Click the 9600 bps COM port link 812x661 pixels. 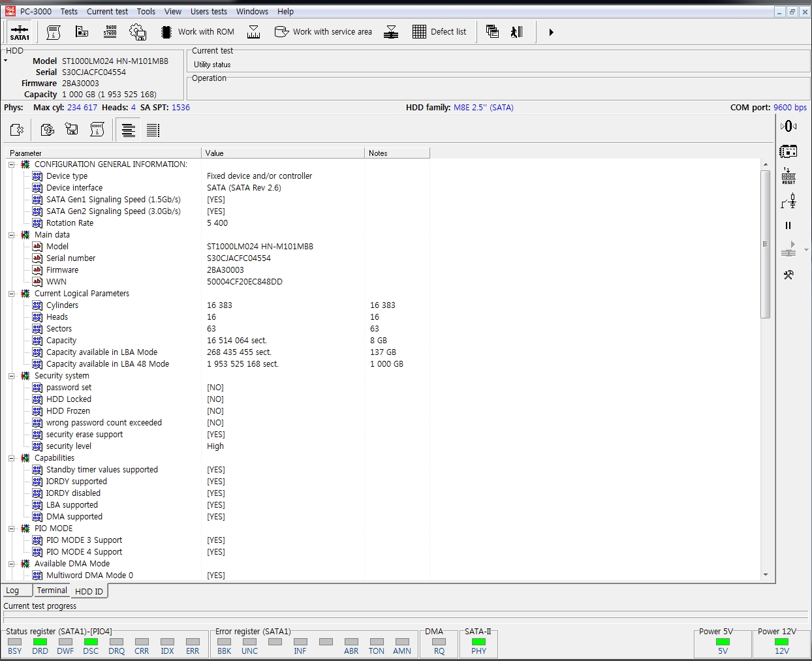pos(790,107)
